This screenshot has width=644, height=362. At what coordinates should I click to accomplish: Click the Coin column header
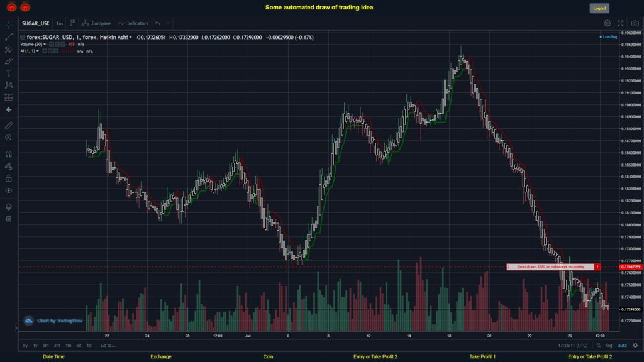[x=268, y=357]
